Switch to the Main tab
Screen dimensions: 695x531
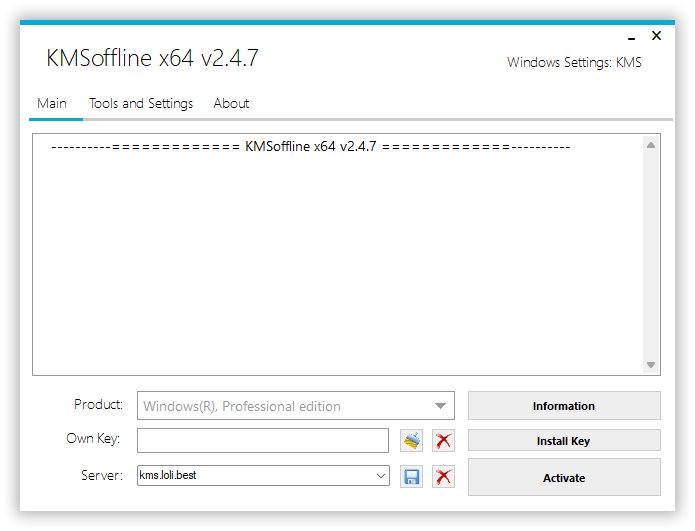click(x=52, y=104)
